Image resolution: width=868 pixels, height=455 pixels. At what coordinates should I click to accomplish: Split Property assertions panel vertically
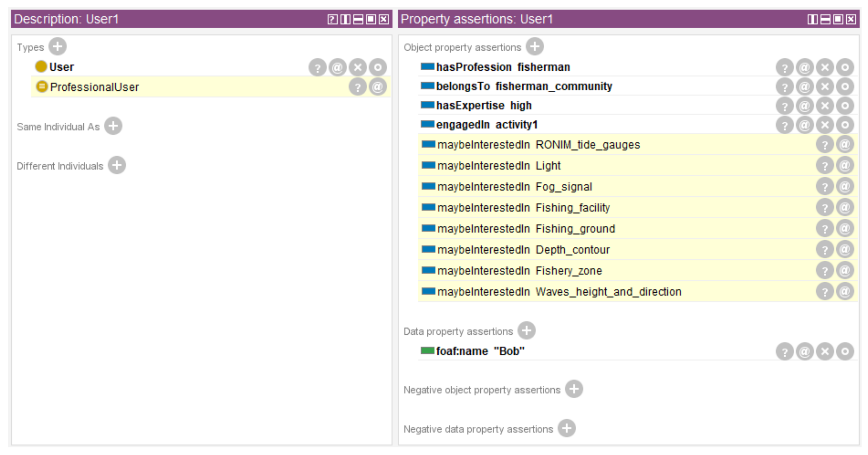(x=812, y=19)
